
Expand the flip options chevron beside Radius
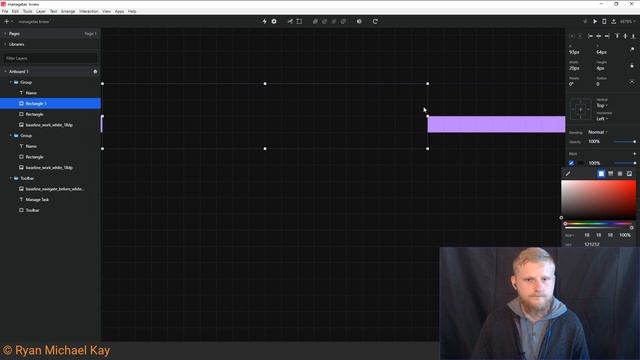pos(632,82)
